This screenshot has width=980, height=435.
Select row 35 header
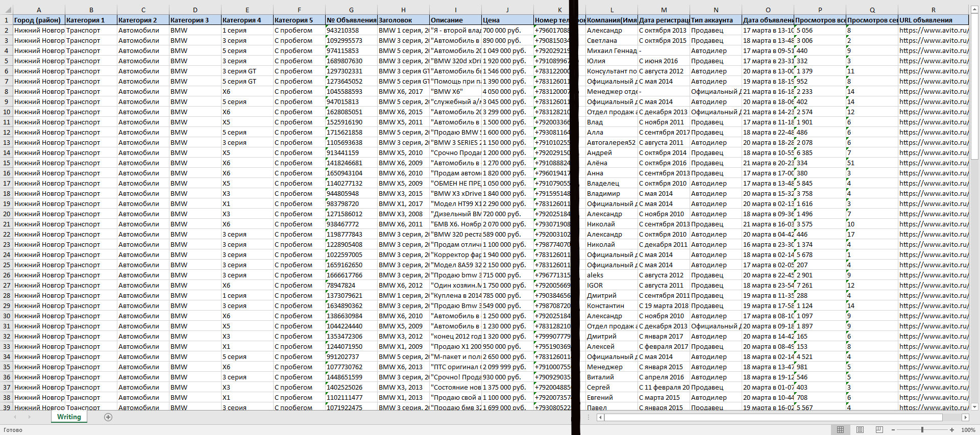click(6, 367)
